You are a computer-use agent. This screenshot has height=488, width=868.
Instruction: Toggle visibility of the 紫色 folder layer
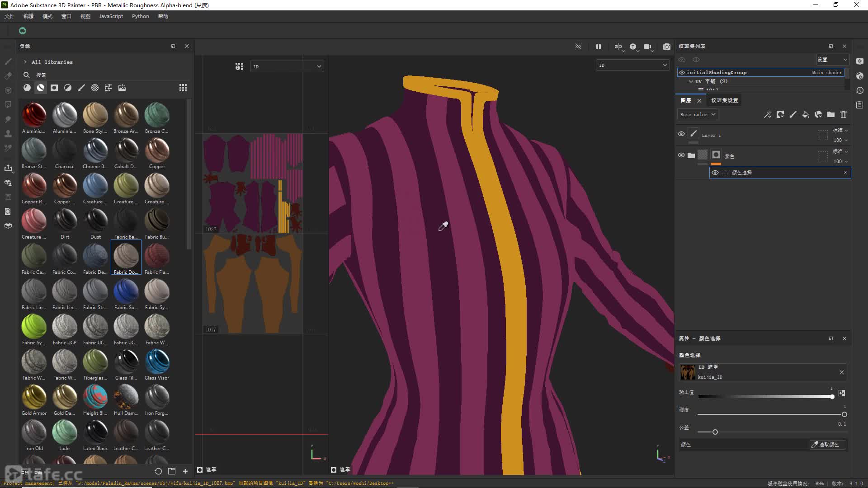(681, 155)
